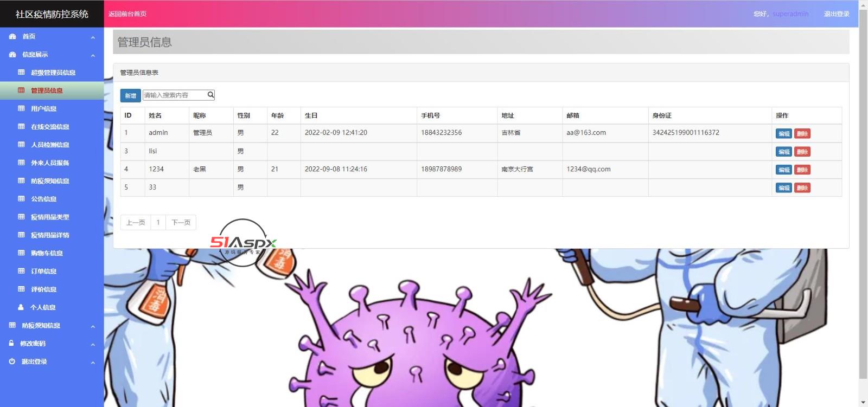Open 超级管理员信息 in the sidebar
The image size is (868, 407).
point(53,73)
